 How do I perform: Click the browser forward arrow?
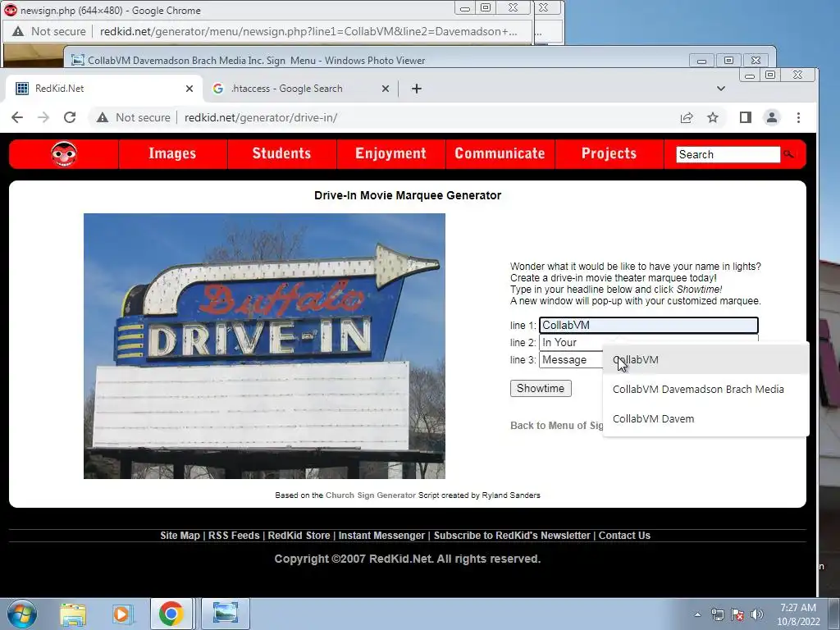[x=43, y=117]
